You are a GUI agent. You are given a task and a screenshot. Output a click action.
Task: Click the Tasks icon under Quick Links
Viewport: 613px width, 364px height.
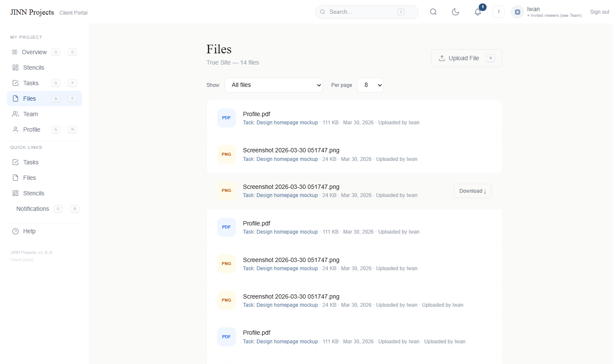[15, 162]
